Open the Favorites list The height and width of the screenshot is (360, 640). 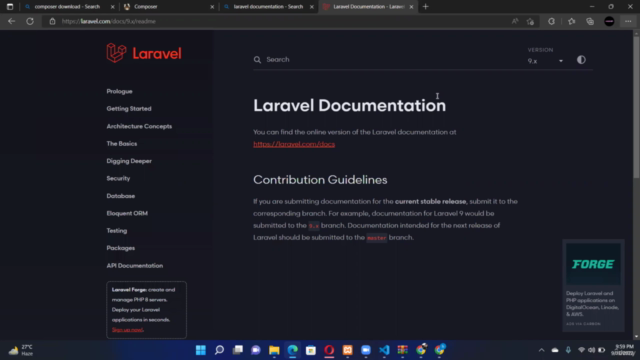[x=571, y=21]
